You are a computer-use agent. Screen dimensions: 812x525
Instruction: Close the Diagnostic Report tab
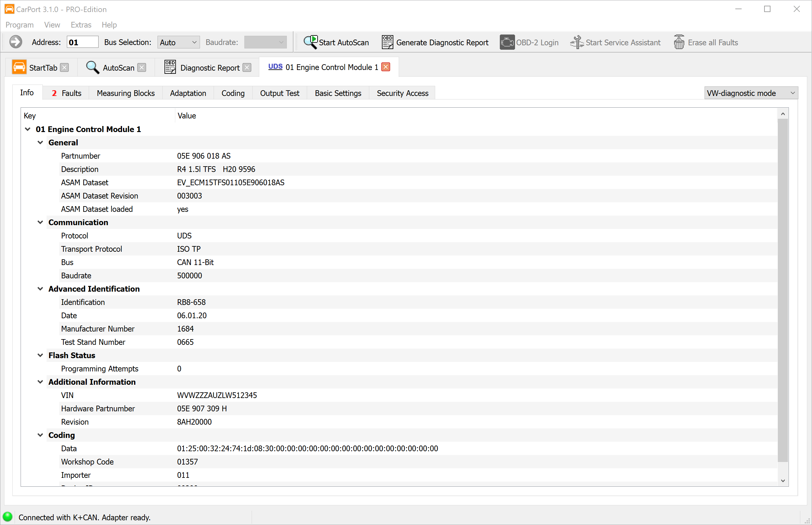(x=247, y=67)
